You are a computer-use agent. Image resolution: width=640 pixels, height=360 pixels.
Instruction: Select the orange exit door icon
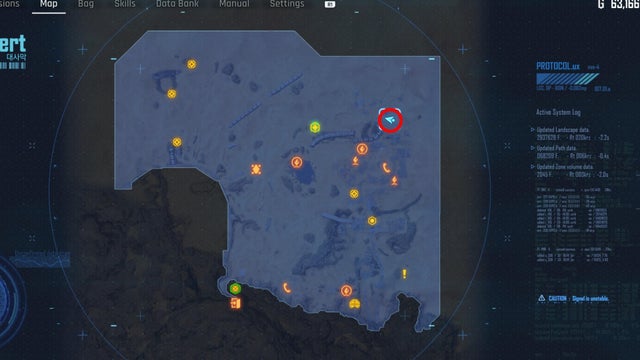point(236,303)
